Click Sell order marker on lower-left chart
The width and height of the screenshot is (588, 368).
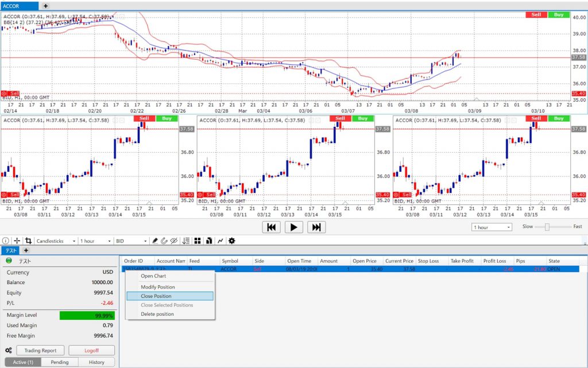pos(10,195)
